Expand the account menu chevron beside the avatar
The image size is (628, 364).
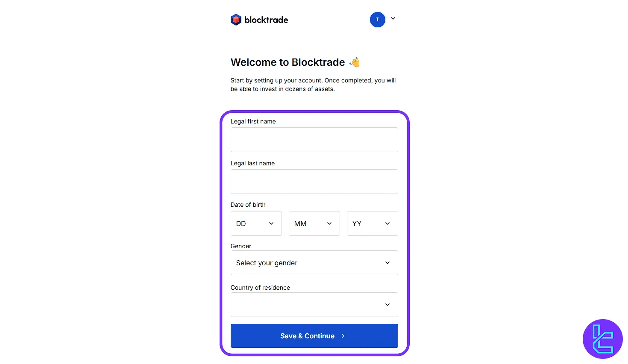click(393, 19)
